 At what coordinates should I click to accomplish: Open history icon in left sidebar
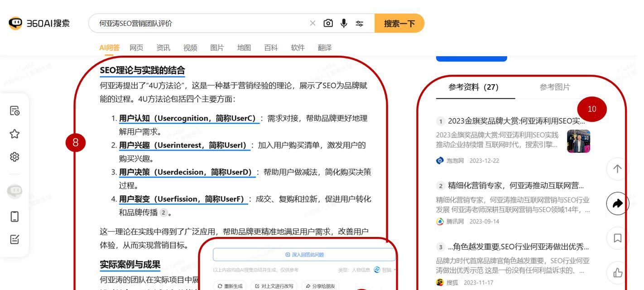(14, 111)
